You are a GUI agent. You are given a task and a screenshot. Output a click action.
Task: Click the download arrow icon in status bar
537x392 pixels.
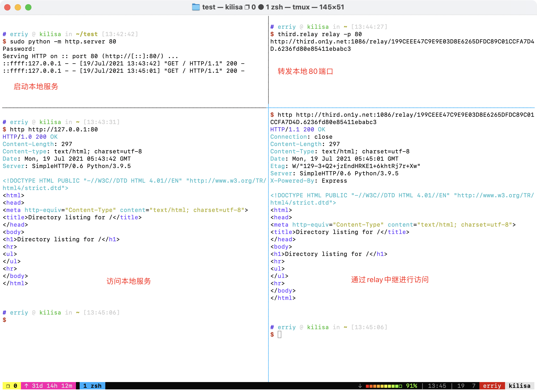[360, 386]
